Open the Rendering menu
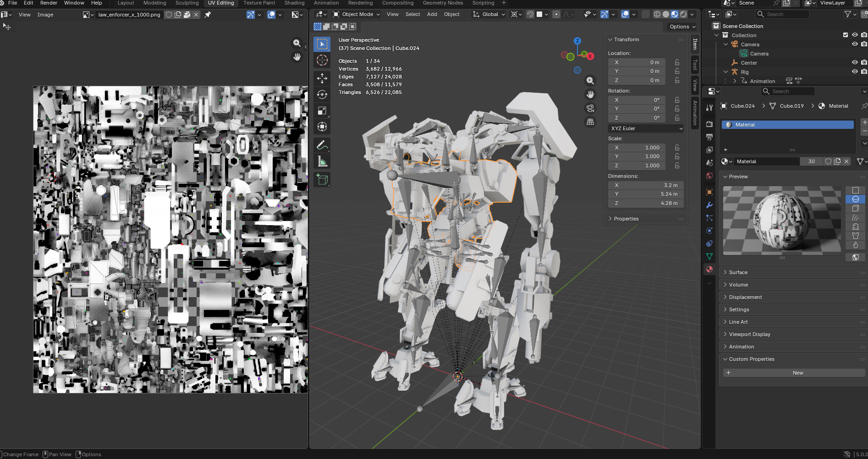This screenshot has width=868, height=459. coord(360,3)
